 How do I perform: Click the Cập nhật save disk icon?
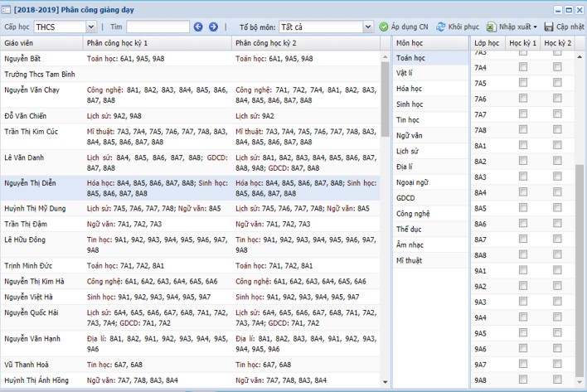click(549, 27)
